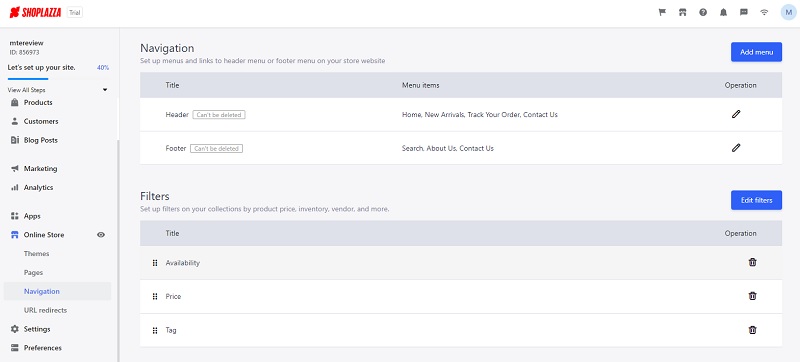Click the Header menu items text

pyautogui.click(x=480, y=115)
